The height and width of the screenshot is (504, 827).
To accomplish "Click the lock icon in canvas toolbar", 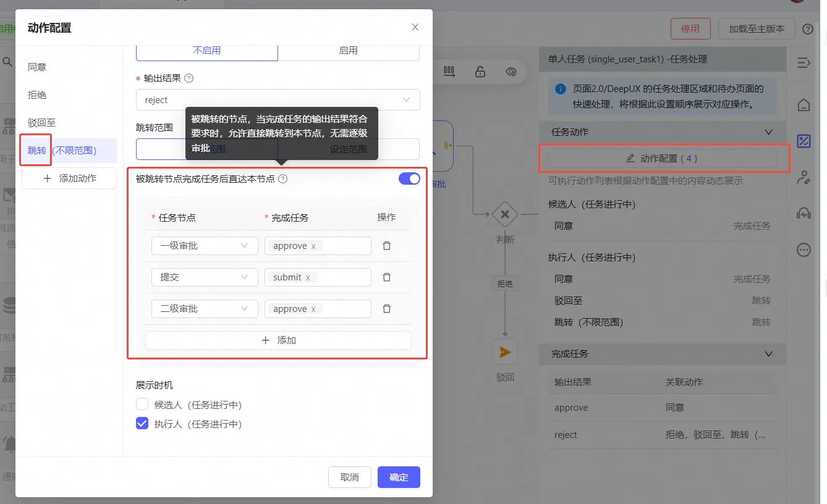I will (x=480, y=72).
